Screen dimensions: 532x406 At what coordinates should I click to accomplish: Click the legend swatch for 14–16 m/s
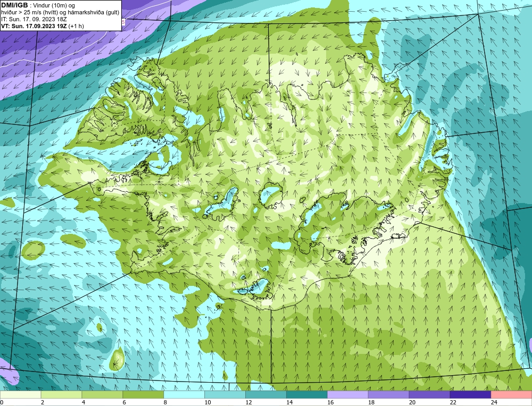tap(307, 394)
